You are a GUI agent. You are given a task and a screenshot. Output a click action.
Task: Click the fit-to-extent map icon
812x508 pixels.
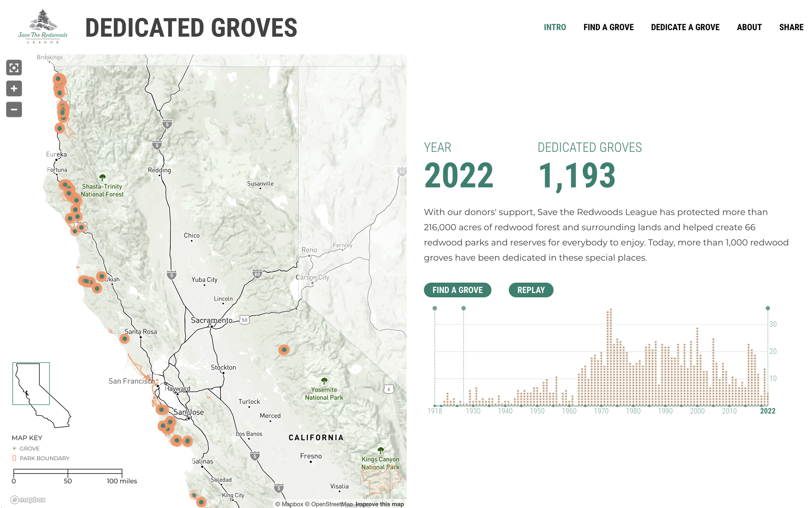point(14,68)
